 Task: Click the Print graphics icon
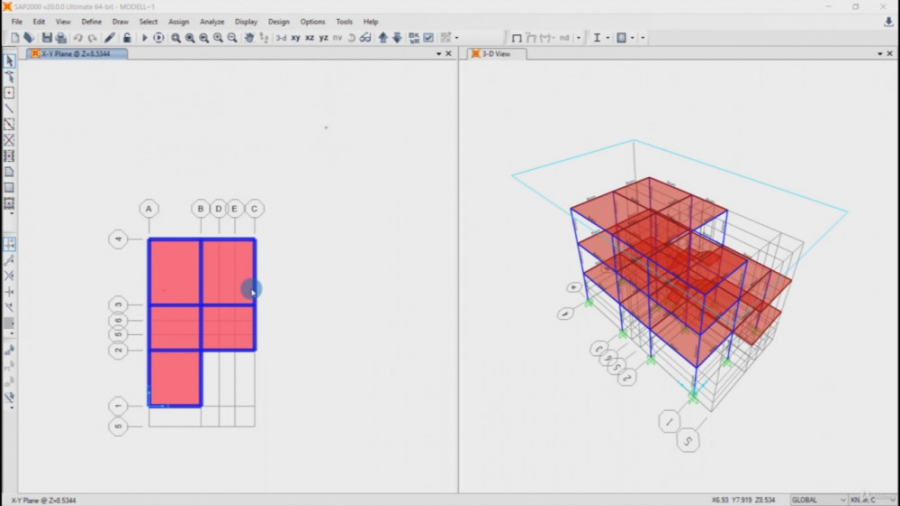(x=61, y=38)
